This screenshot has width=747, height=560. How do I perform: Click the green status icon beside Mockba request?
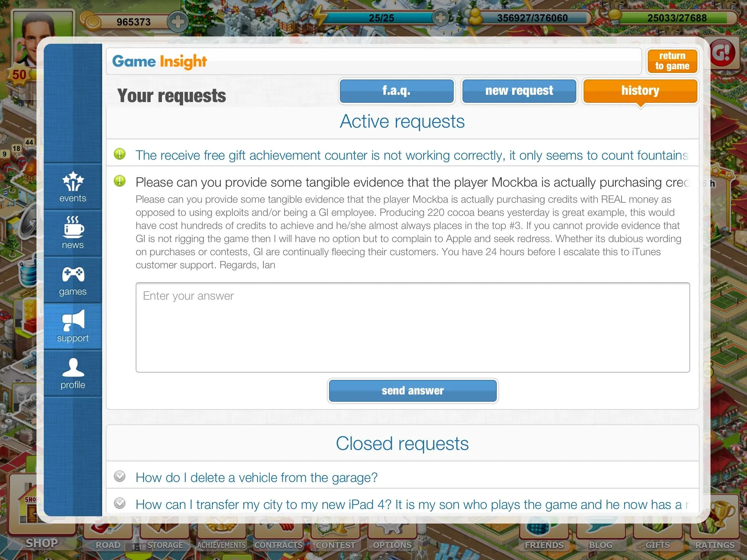120,181
